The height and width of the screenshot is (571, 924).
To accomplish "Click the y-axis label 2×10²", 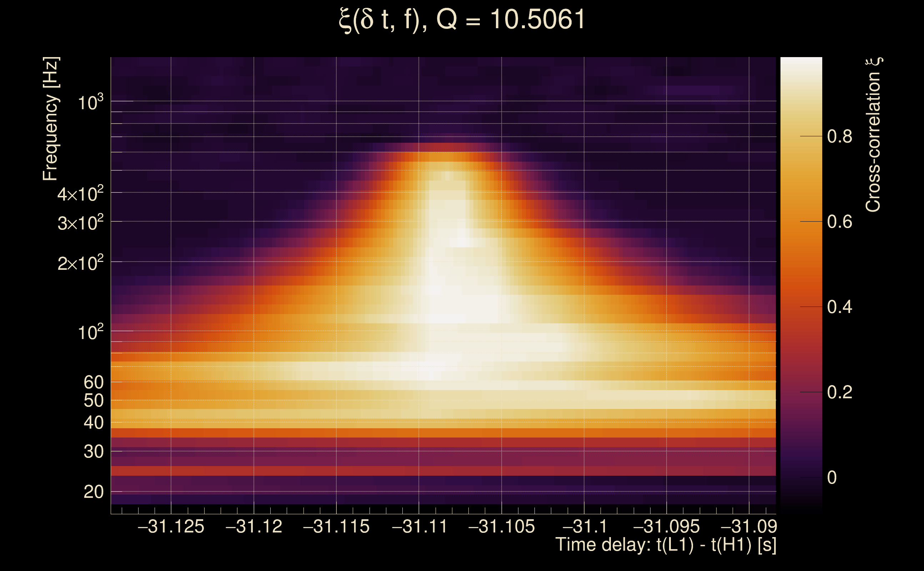I will pos(80,263).
